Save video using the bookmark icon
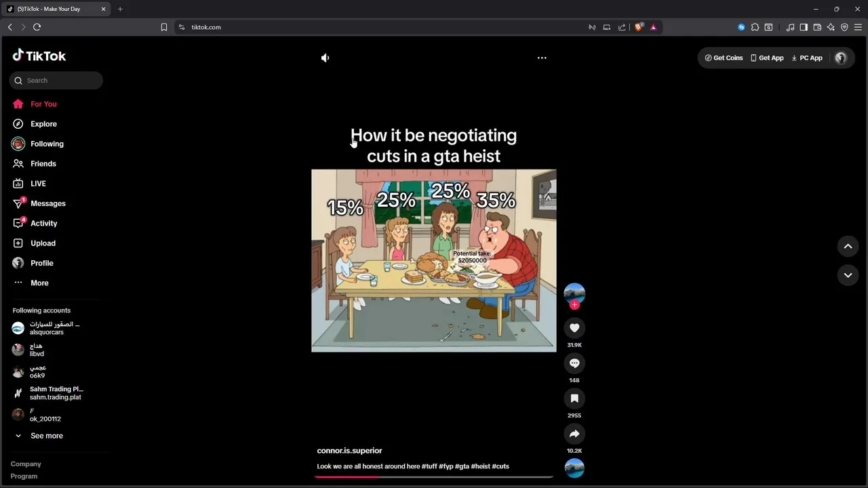 click(x=574, y=399)
